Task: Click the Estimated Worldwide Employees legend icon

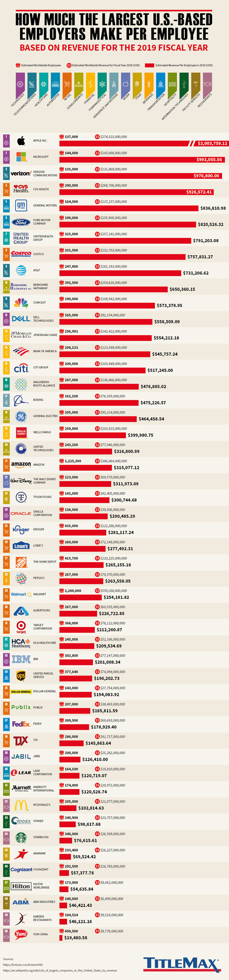Action: (18, 66)
